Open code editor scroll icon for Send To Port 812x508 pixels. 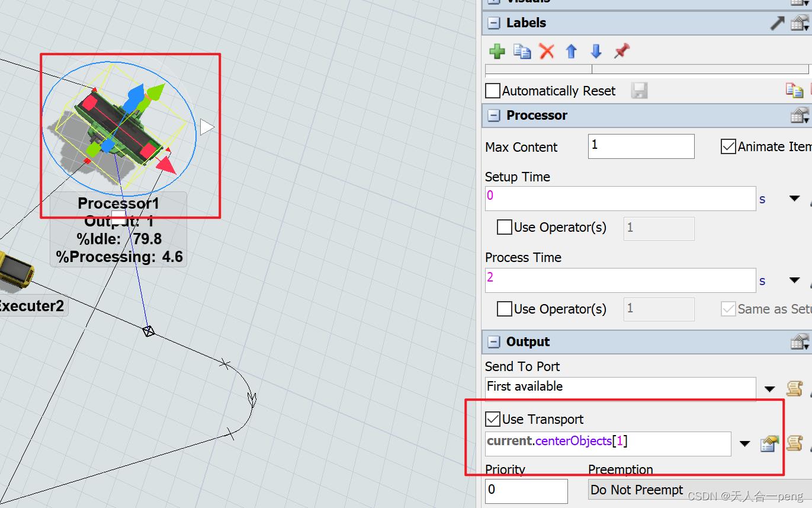pyautogui.click(x=794, y=389)
